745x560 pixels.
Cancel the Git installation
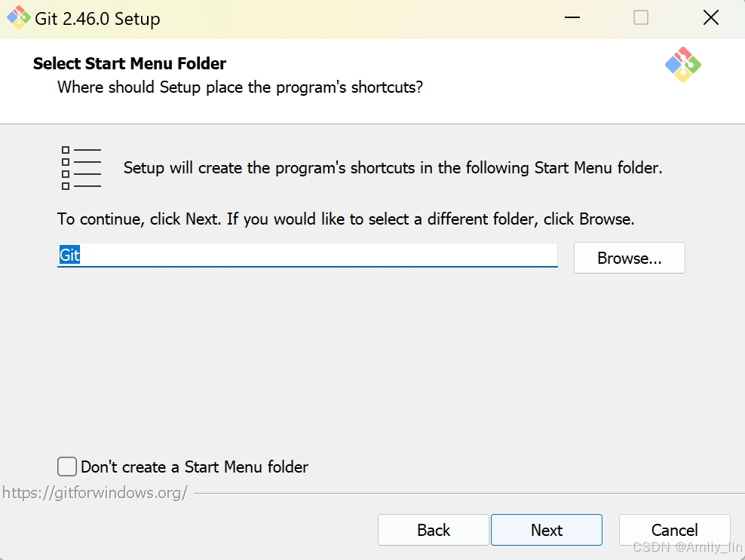[x=674, y=530]
